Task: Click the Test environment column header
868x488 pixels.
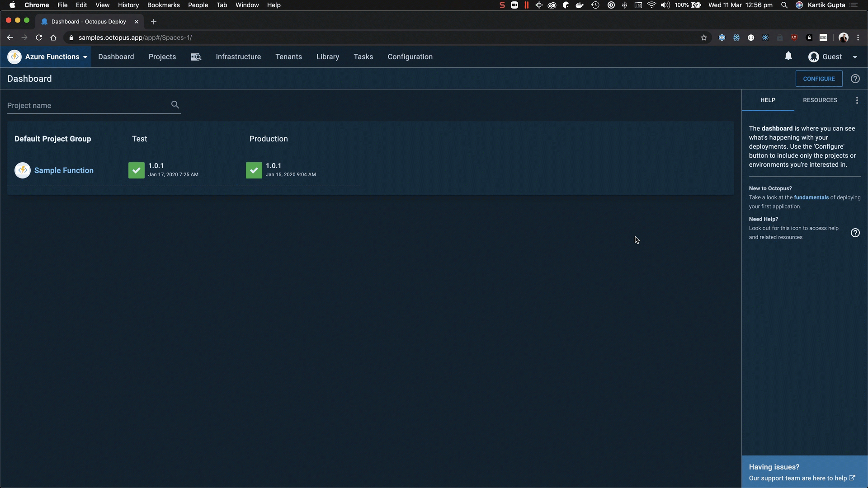Action: click(140, 139)
